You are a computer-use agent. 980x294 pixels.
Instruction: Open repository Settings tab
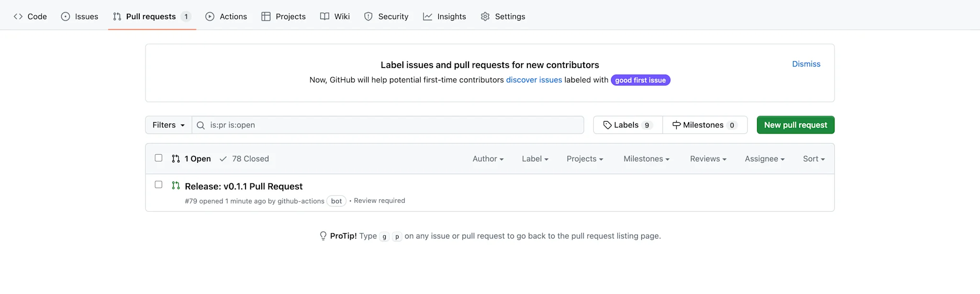[503, 16]
